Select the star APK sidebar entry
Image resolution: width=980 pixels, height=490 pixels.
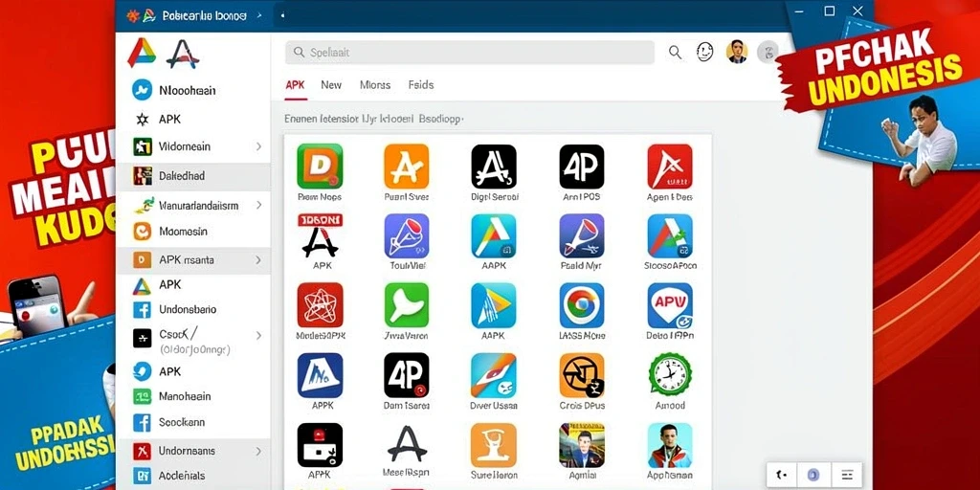coord(193,119)
